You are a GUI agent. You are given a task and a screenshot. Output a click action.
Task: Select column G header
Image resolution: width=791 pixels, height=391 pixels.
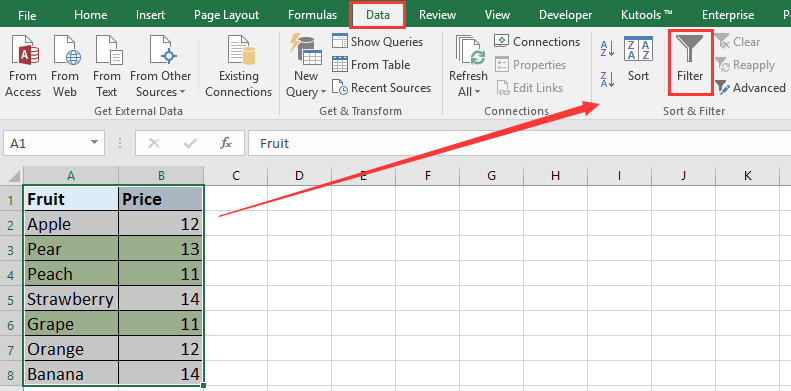pos(492,176)
